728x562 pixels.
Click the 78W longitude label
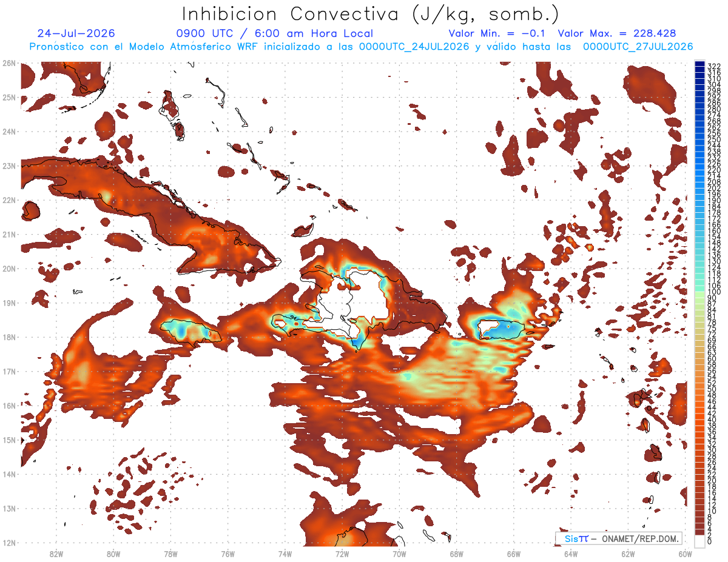pyautogui.click(x=170, y=554)
